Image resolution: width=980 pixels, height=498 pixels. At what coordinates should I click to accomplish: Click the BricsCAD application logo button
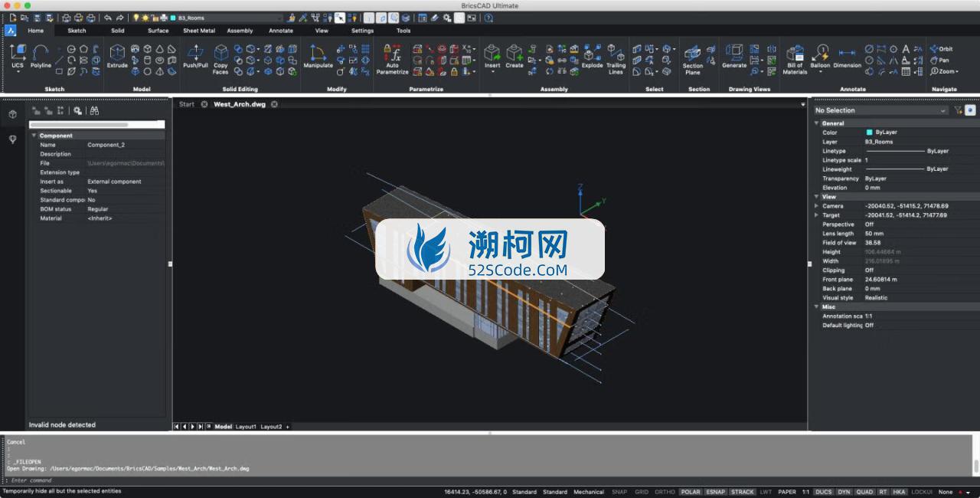tap(11, 31)
